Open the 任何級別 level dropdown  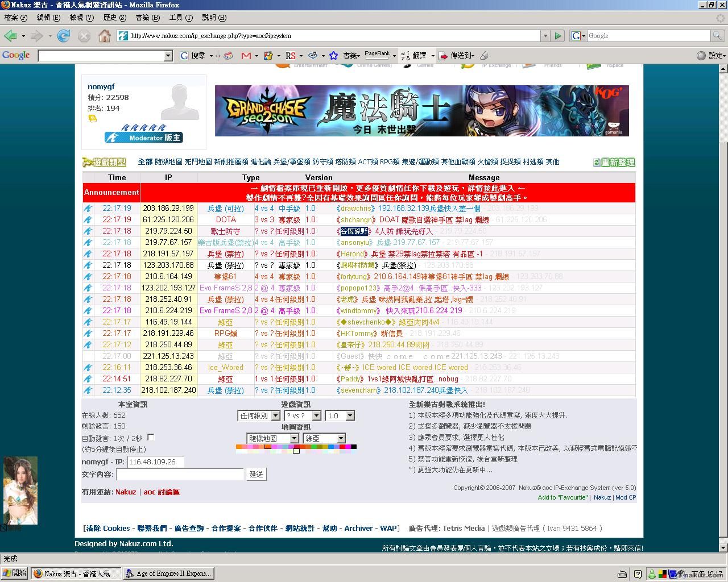259,416
